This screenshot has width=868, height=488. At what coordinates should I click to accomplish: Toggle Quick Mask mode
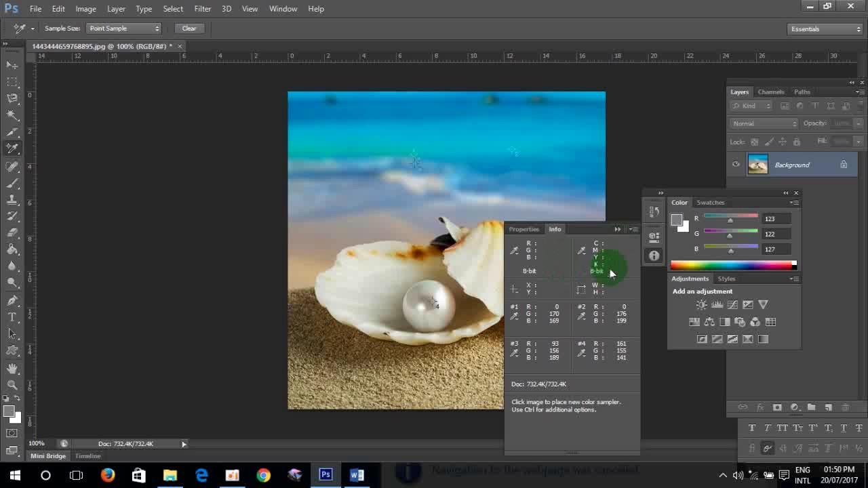(12, 433)
